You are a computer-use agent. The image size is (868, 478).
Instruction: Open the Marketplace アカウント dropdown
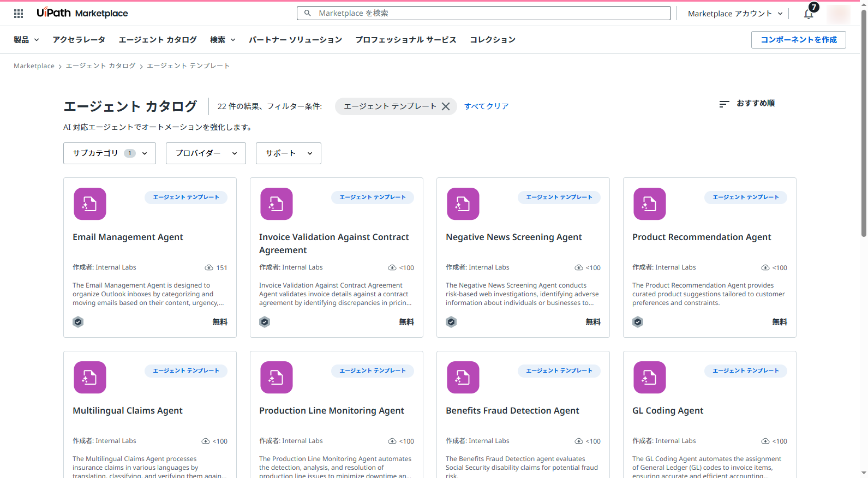[735, 14]
